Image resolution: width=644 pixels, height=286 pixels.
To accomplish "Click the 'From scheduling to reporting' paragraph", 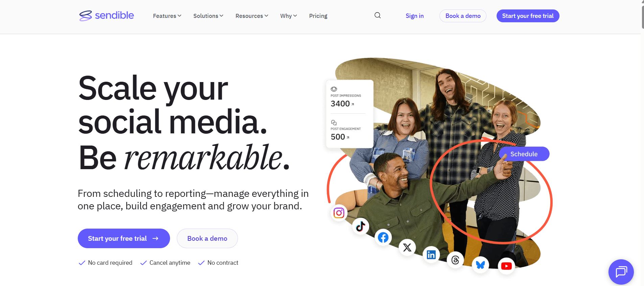I will (x=193, y=200).
